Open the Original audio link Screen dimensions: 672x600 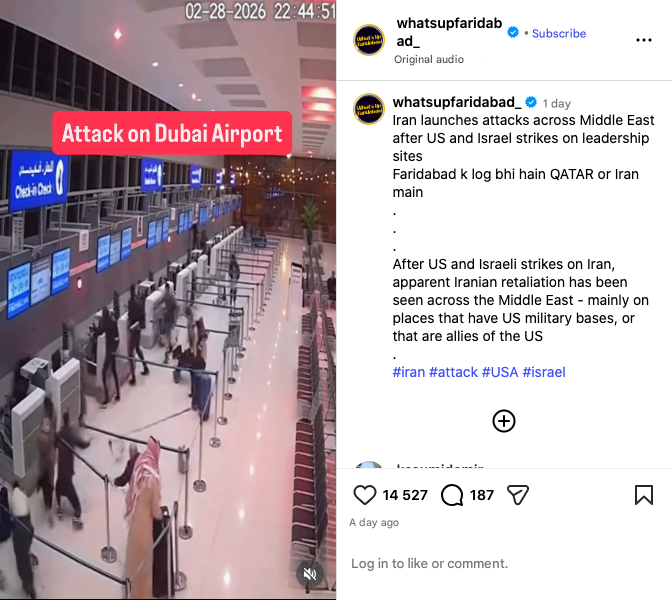(x=429, y=59)
